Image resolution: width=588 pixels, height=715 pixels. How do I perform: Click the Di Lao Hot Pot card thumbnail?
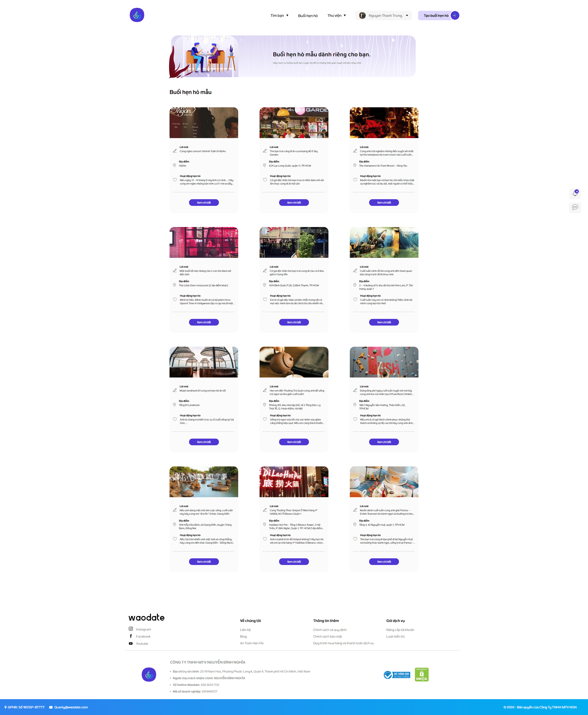294,482
